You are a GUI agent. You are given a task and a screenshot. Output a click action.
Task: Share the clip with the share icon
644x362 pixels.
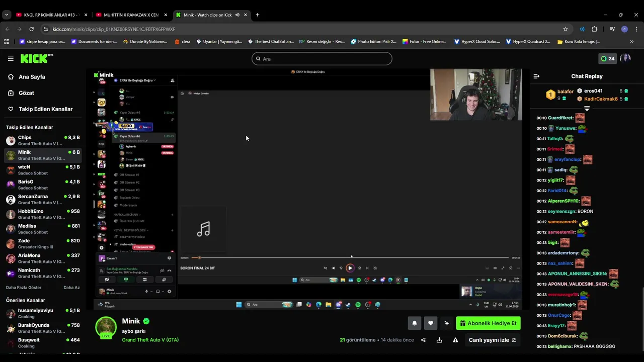tap(423, 340)
